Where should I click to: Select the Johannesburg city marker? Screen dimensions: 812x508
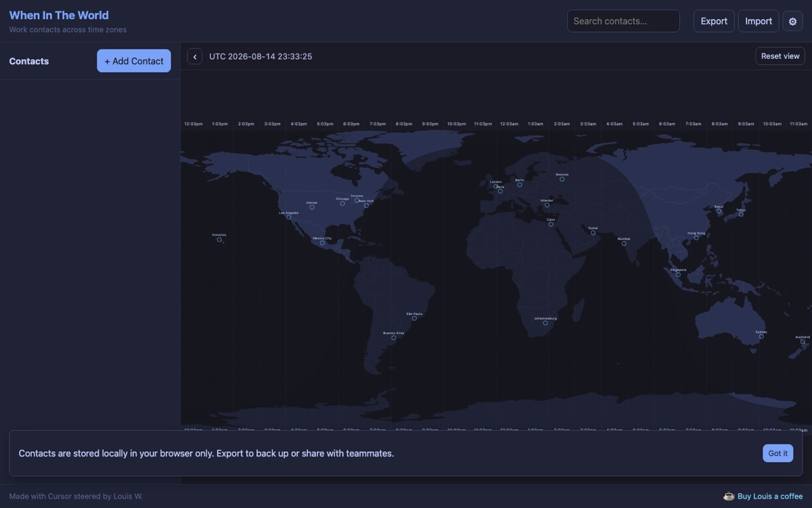pyautogui.click(x=545, y=323)
